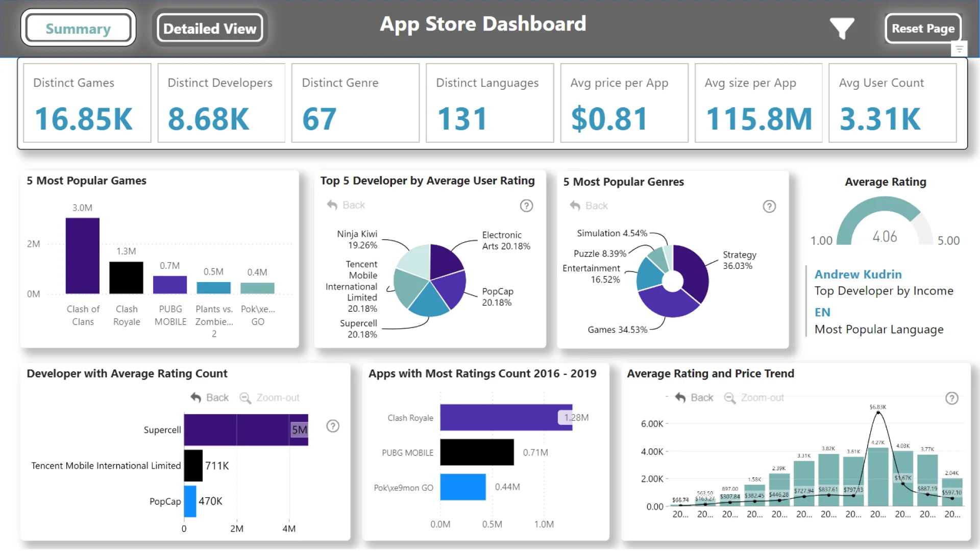Click the PUBG MOBILE 0.71M ratings bar
980x551 pixels.
[x=477, y=452]
